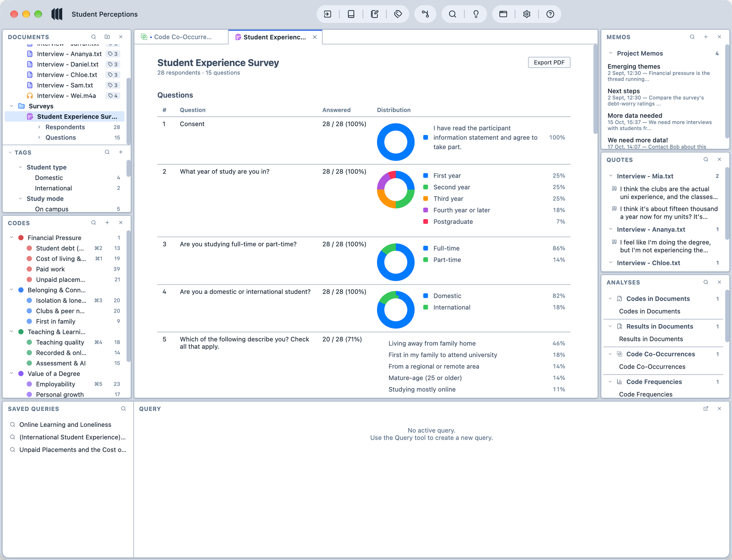Search the Saved Queries panel

123,409
